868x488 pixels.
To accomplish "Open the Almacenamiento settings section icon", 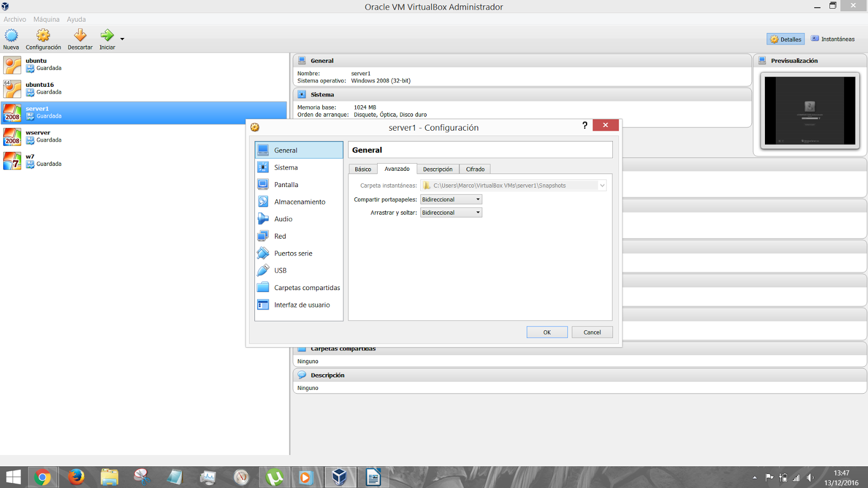I will click(x=263, y=201).
